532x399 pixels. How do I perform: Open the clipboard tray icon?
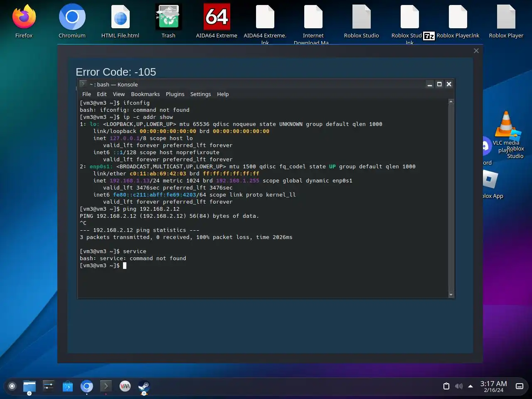[446, 386]
